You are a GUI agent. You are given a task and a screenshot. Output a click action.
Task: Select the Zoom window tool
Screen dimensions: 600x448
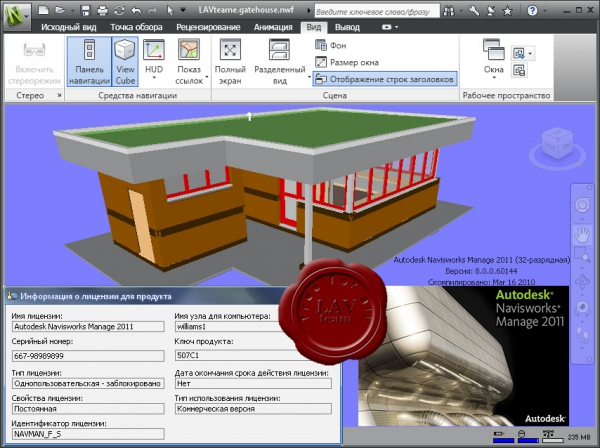(582, 254)
